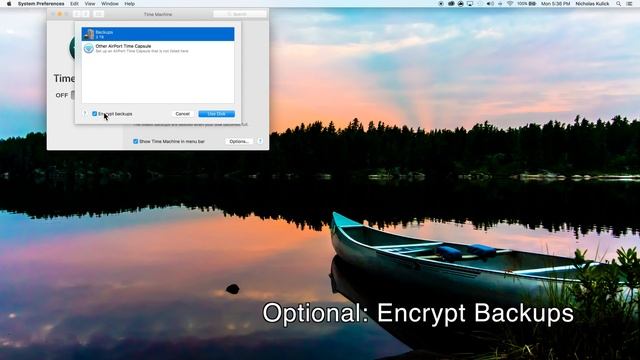Click the Mon 5:36 PM clock
This screenshot has height=360, width=640.
[555, 4]
